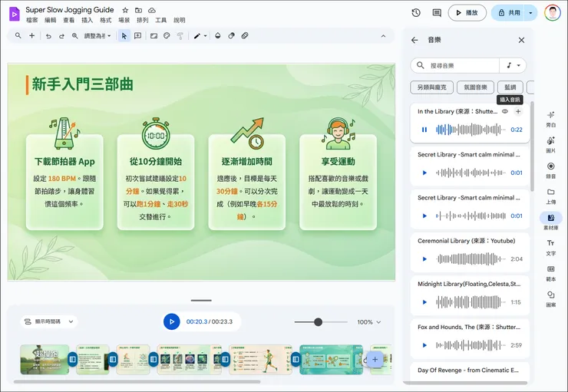
Task: Filter music by 另類與龐克
Action: coord(431,87)
